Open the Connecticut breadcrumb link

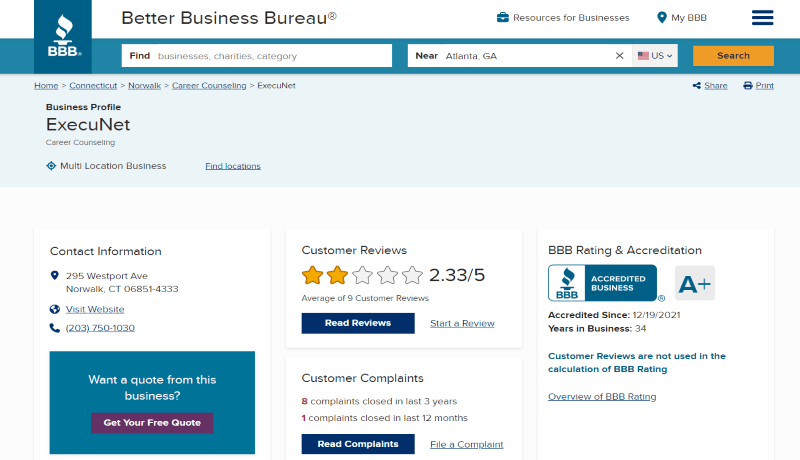pyautogui.click(x=93, y=86)
